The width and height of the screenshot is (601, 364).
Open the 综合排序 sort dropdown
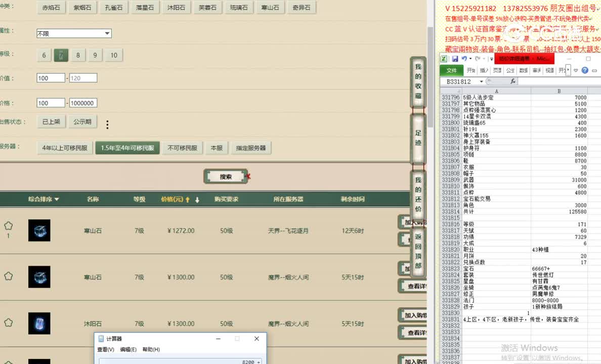pyautogui.click(x=44, y=199)
